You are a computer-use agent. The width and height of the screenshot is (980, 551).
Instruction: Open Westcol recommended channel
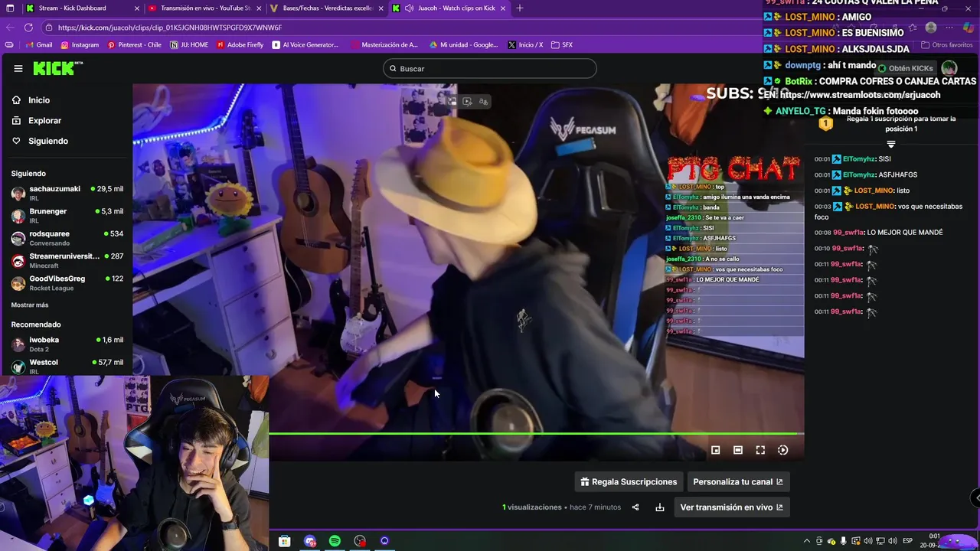[x=67, y=366]
